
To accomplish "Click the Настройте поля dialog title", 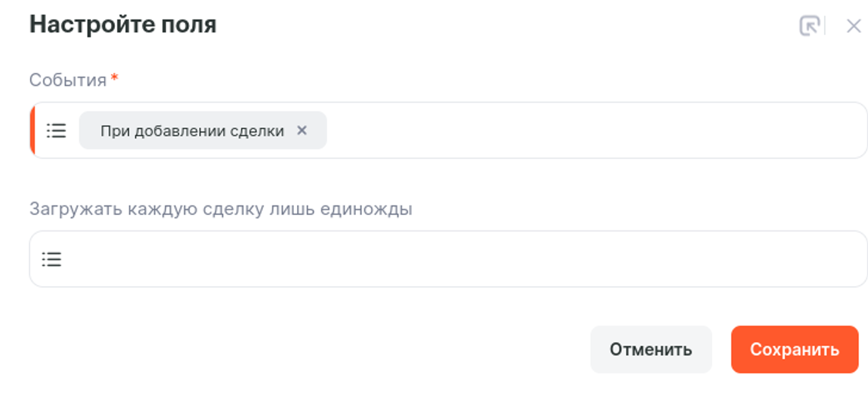I will tap(123, 25).
